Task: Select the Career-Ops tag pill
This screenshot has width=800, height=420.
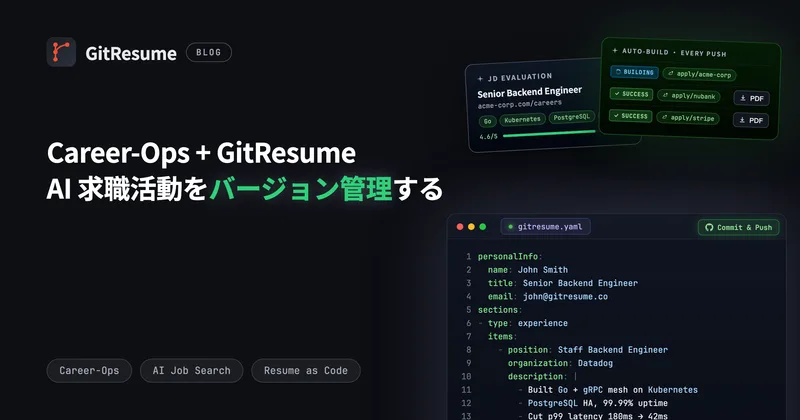Action: coord(89,370)
